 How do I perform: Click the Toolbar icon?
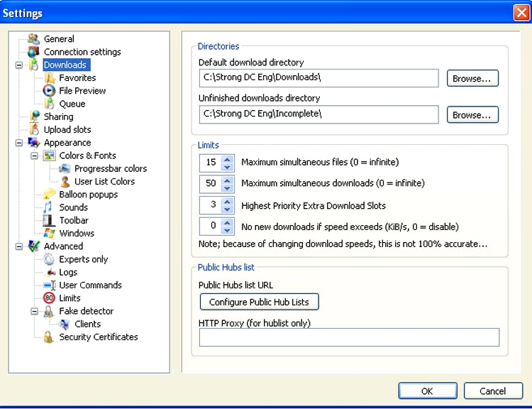coord(49,220)
